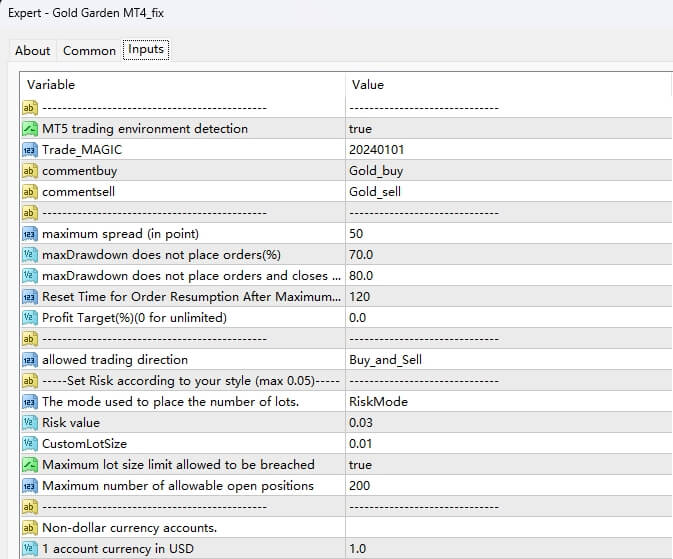Open the RiskMode lot mode dropdown
The width and height of the screenshot is (673, 559).
(378, 401)
